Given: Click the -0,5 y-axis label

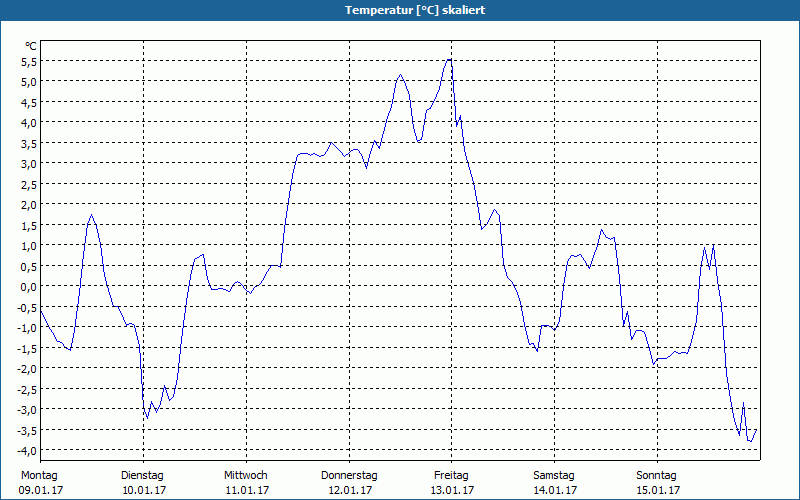Looking at the screenshot, I should pyautogui.click(x=28, y=307).
